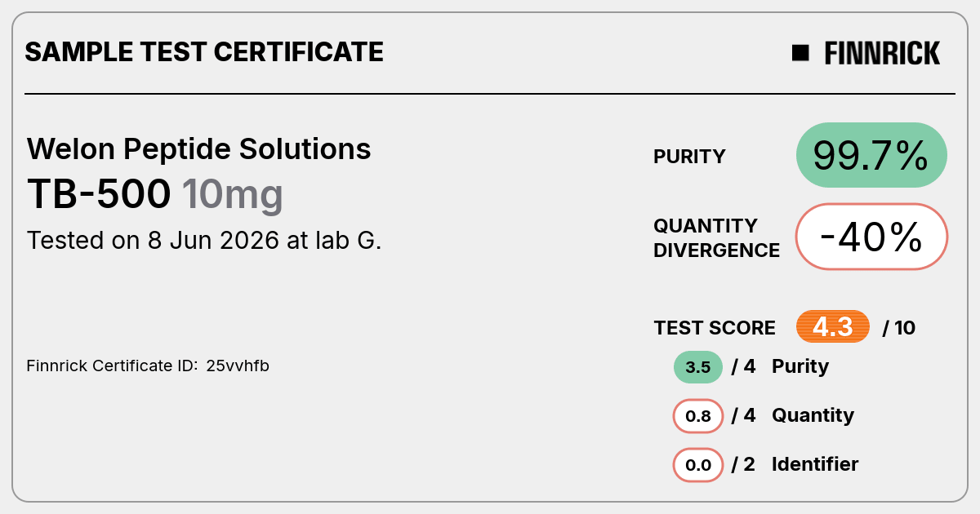Click the 0.8 quantity sub-score pill
The image size is (980, 514).
click(x=698, y=416)
